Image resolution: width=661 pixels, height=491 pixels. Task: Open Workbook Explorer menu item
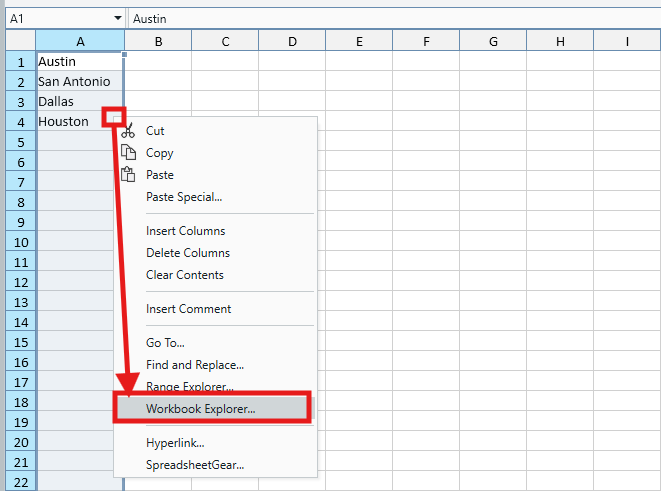[x=200, y=408]
